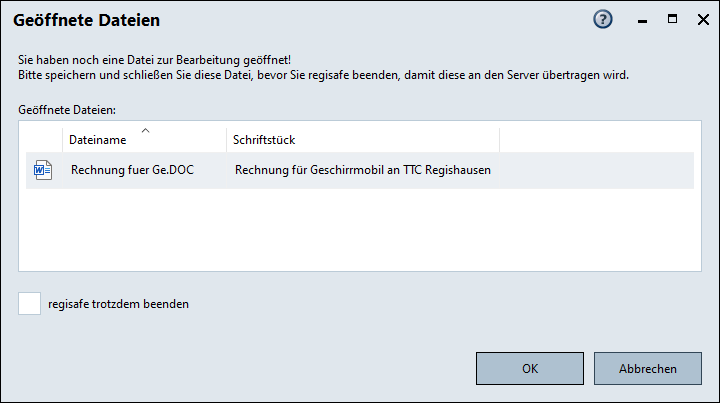720x403 pixels.
Task: Select the 'Rechnung für Geschirrmobil' document description
Action: tap(362, 170)
